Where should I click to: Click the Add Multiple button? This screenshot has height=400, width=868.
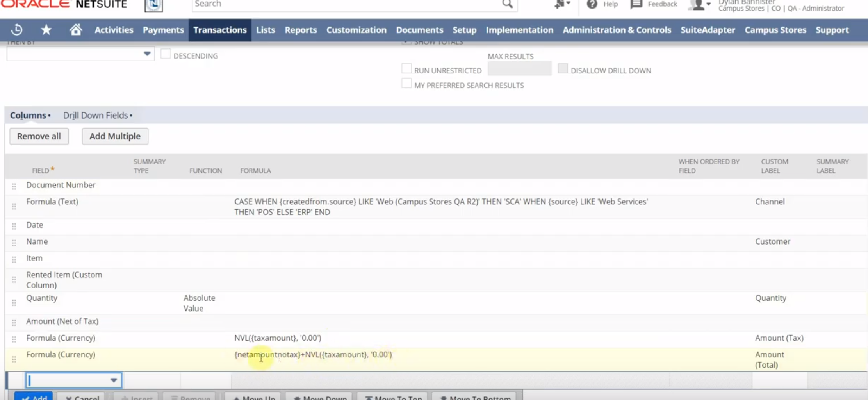[x=115, y=136]
